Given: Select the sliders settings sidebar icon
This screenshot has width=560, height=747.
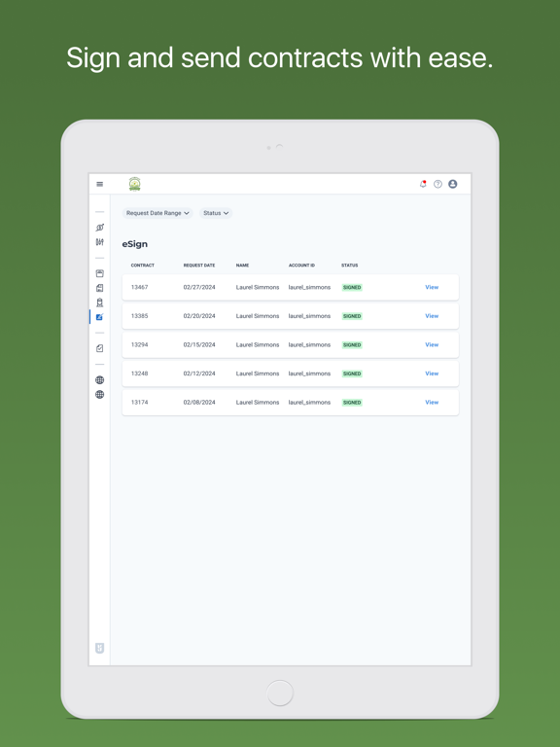Looking at the screenshot, I should 99,242.
